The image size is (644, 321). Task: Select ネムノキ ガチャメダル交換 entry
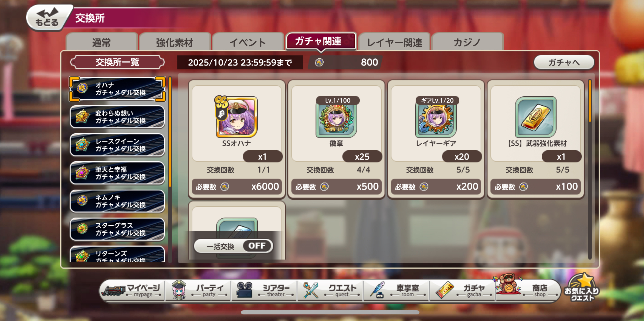point(117,201)
